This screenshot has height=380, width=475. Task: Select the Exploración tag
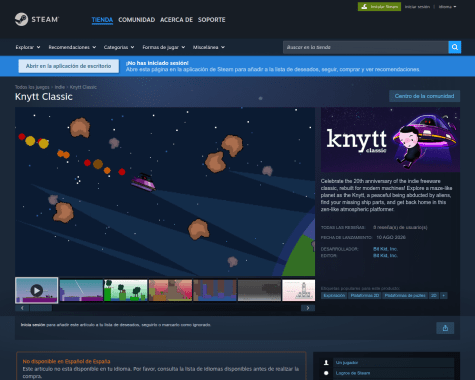(x=334, y=295)
